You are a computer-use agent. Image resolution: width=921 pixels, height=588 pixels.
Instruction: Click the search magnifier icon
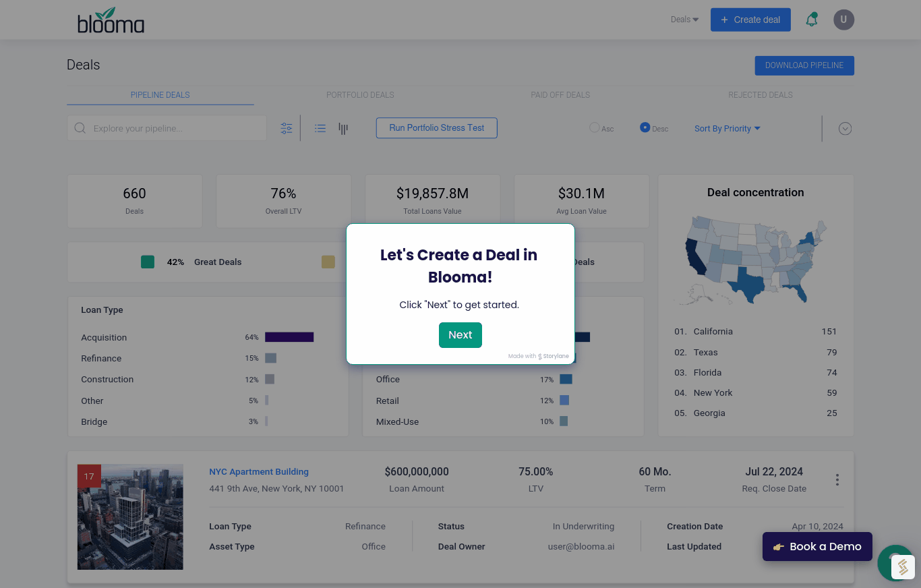pyautogui.click(x=80, y=128)
